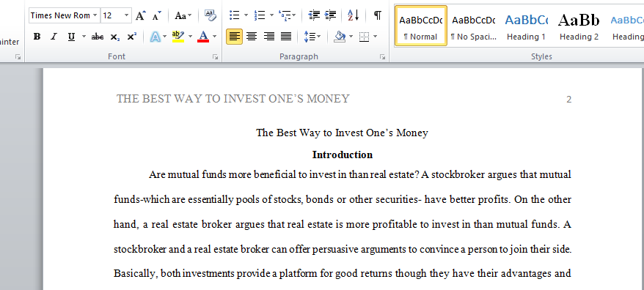Click the bold Introduction heading

(342, 155)
